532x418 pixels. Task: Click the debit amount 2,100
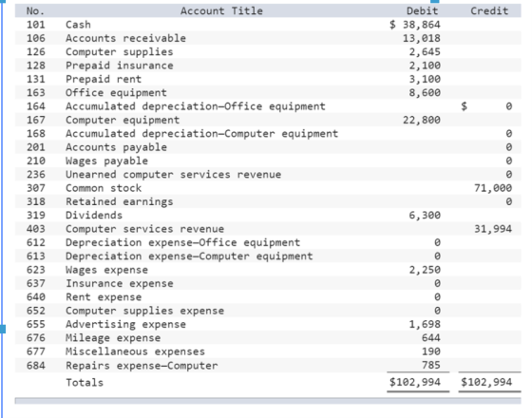tap(425, 66)
